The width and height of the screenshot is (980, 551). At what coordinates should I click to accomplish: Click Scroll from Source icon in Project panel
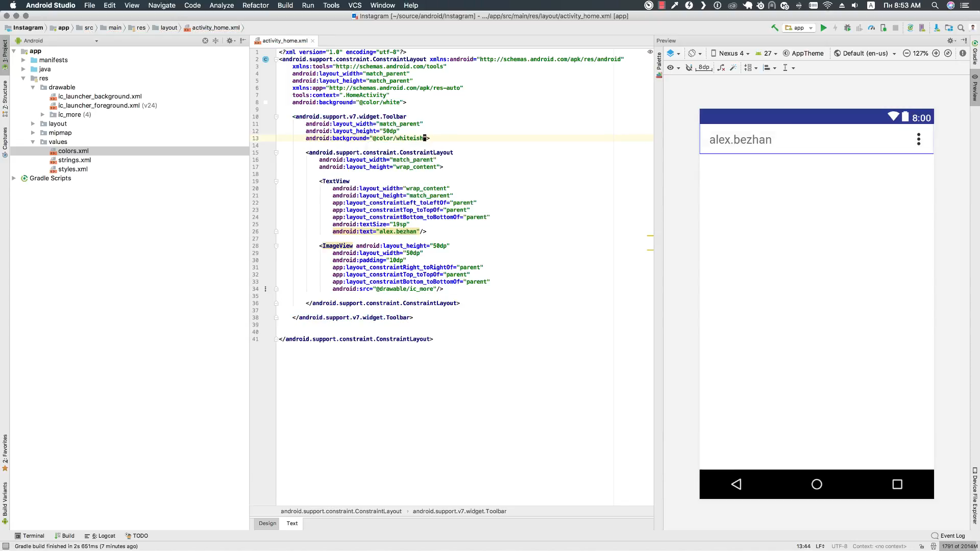pos(205,41)
